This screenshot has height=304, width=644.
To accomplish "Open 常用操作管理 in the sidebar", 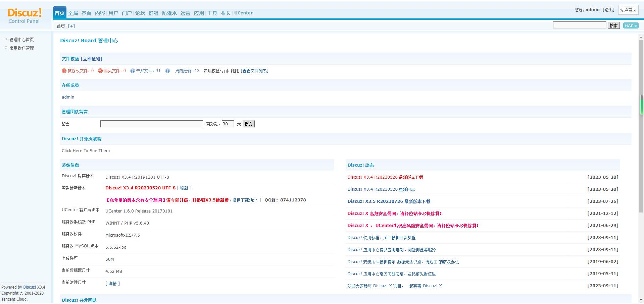I will 21,48.
